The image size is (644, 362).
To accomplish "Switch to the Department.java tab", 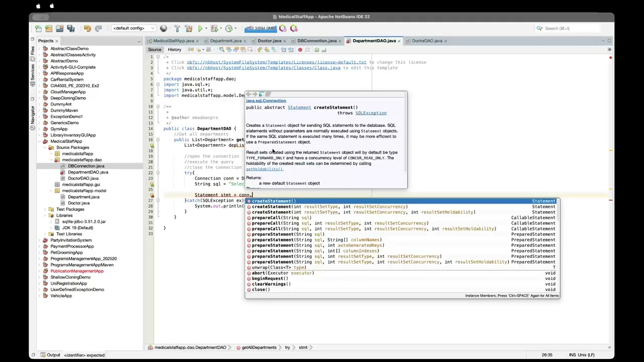I will tap(225, 41).
